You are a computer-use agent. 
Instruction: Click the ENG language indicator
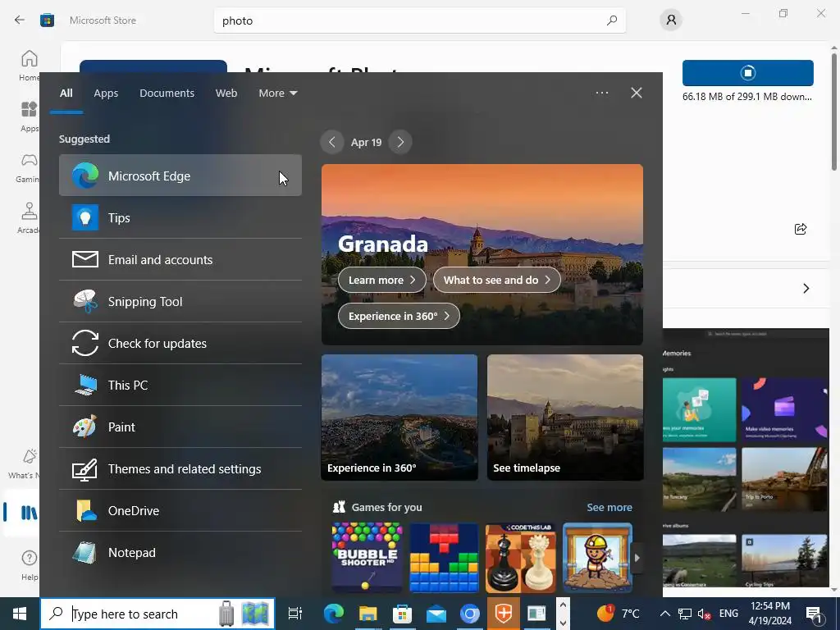[x=728, y=614]
